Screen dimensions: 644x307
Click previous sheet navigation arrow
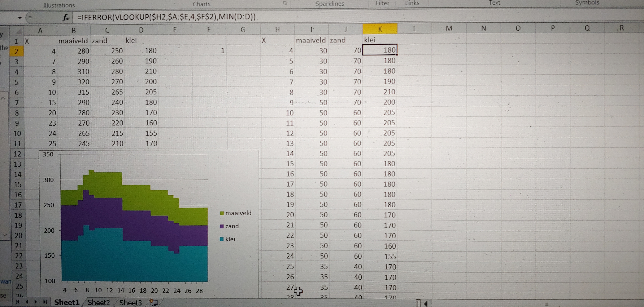[x=27, y=302]
